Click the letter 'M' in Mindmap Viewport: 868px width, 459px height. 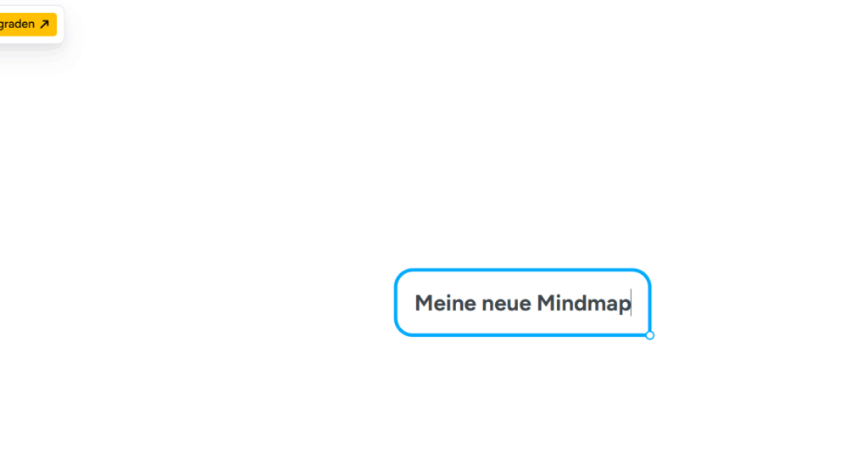[x=546, y=303]
